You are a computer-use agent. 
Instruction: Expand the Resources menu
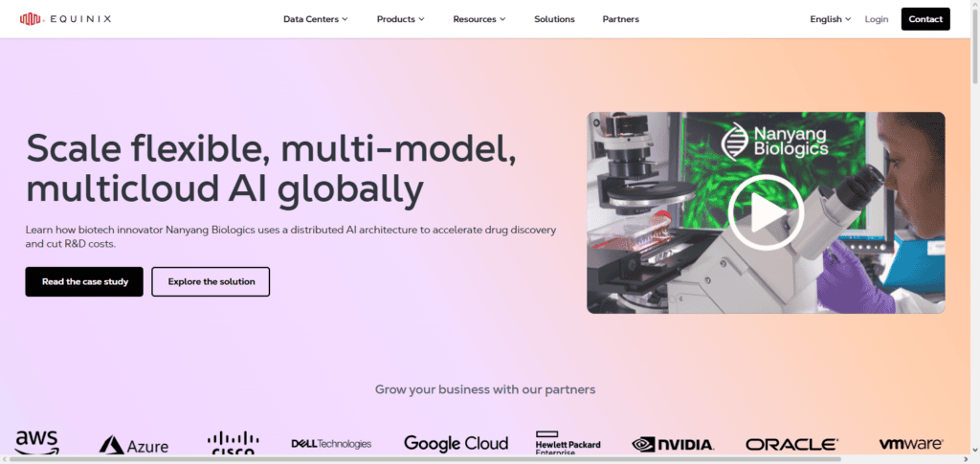(479, 19)
